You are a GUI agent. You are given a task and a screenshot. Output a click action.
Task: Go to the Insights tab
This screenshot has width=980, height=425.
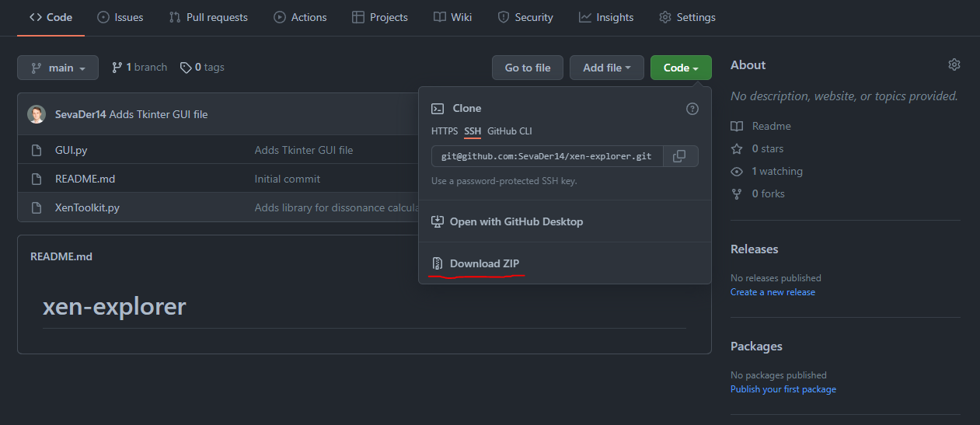(x=606, y=17)
